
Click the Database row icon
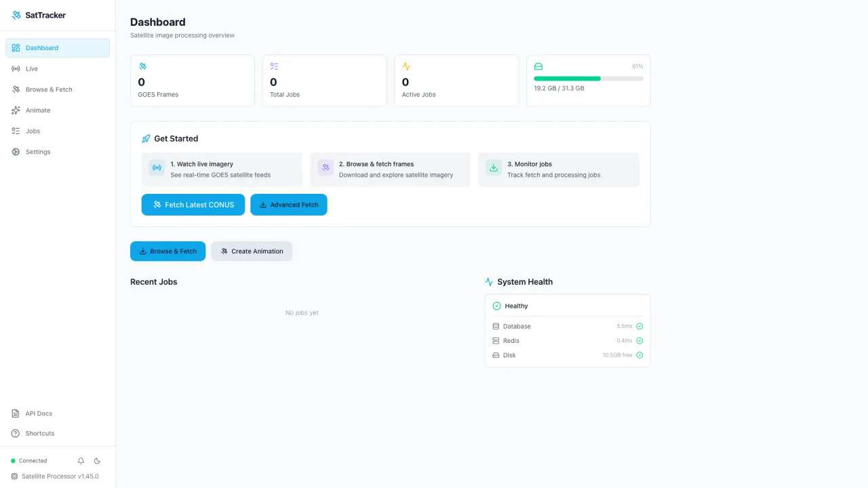tap(496, 327)
